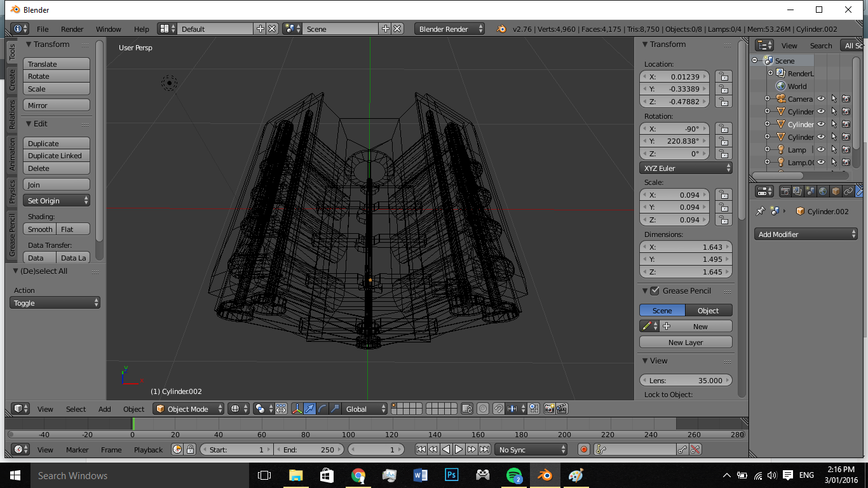Open the World properties globe tab
The height and width of the screenshot is (488, 868).
pos(823,191)
